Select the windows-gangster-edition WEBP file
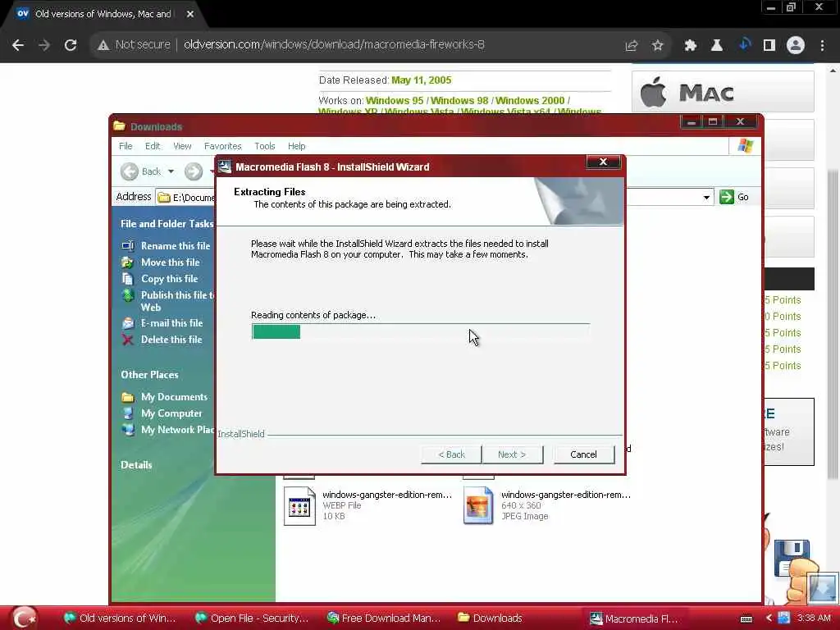 (x=368, y=505)
